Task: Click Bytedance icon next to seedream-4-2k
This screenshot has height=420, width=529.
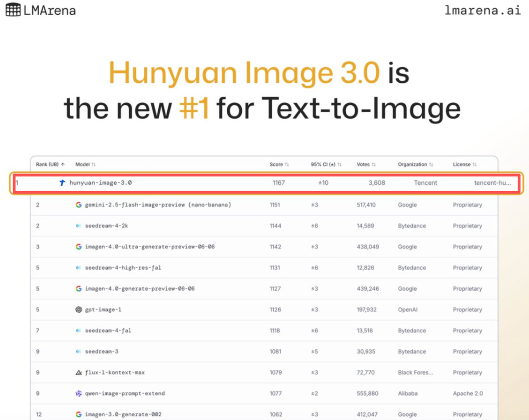Action: [x=78, y=226]
